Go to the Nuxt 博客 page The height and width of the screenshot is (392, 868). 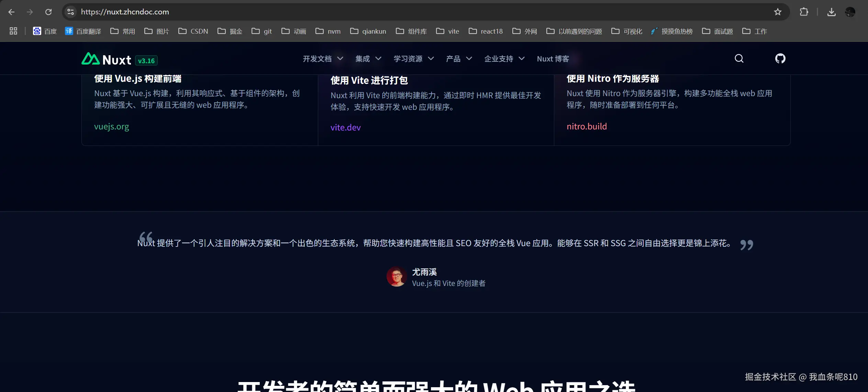[553, 59]
